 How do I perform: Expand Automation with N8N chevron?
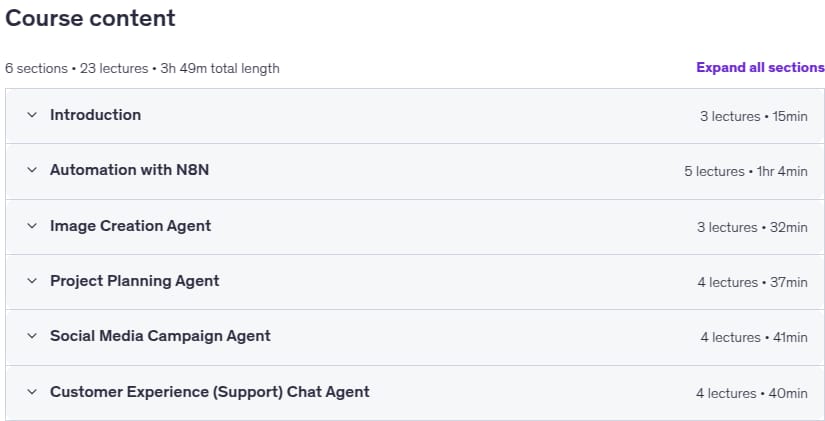[x=32, y=170]
